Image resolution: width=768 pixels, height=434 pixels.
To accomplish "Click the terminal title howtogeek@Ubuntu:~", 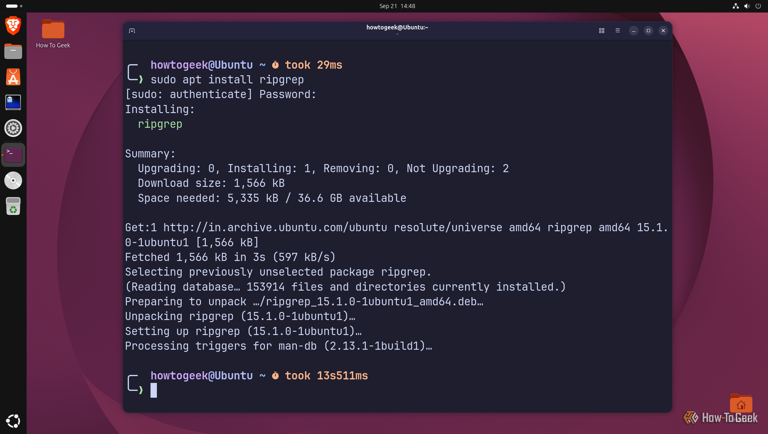I will (397, 27).
